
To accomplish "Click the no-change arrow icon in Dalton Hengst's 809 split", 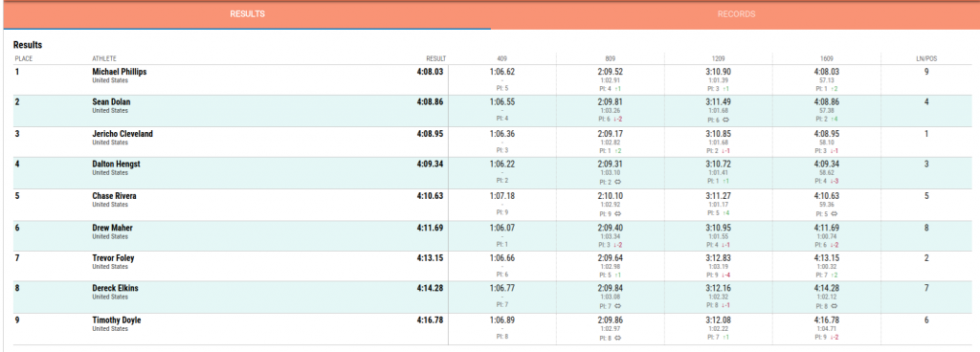I will [x=616, y=183].
